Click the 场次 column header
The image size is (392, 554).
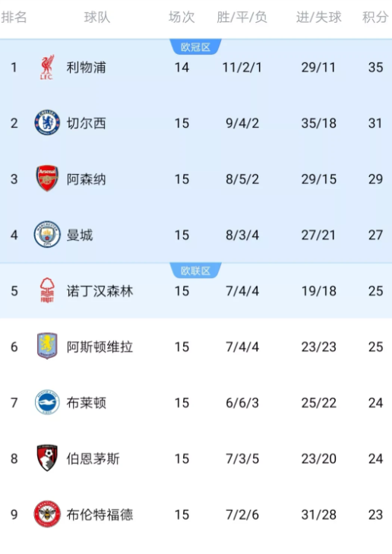click(182, 17)
